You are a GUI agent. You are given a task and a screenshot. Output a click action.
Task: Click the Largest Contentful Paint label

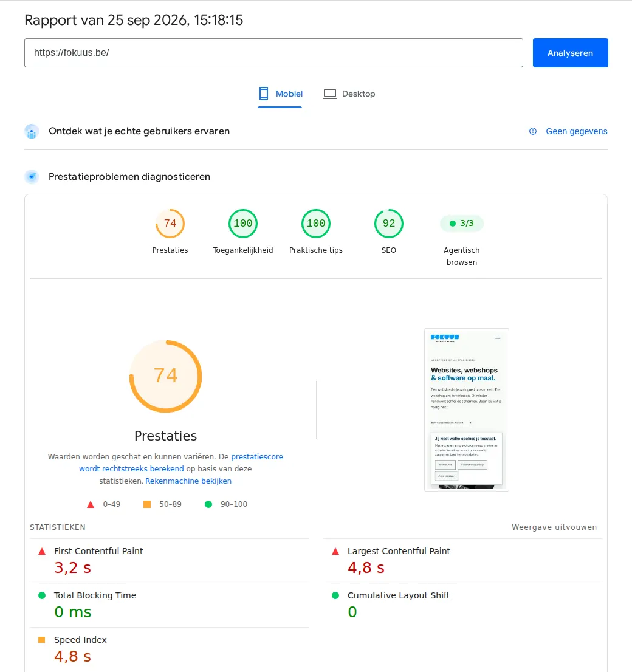coord(399,551)
